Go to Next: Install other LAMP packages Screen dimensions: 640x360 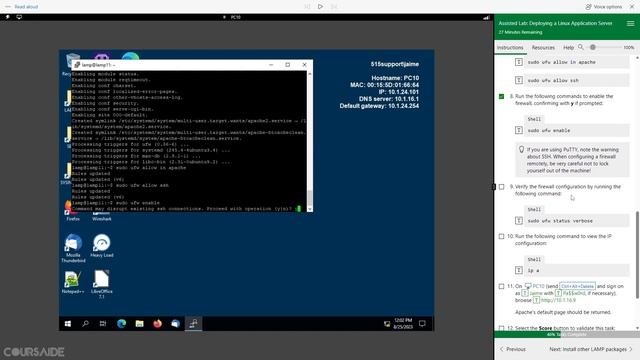pos(590,349)
